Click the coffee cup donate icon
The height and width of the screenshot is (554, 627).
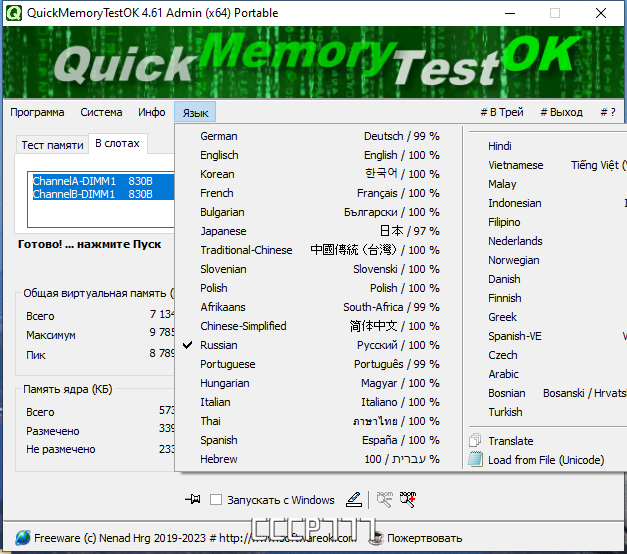coord(375,538)
